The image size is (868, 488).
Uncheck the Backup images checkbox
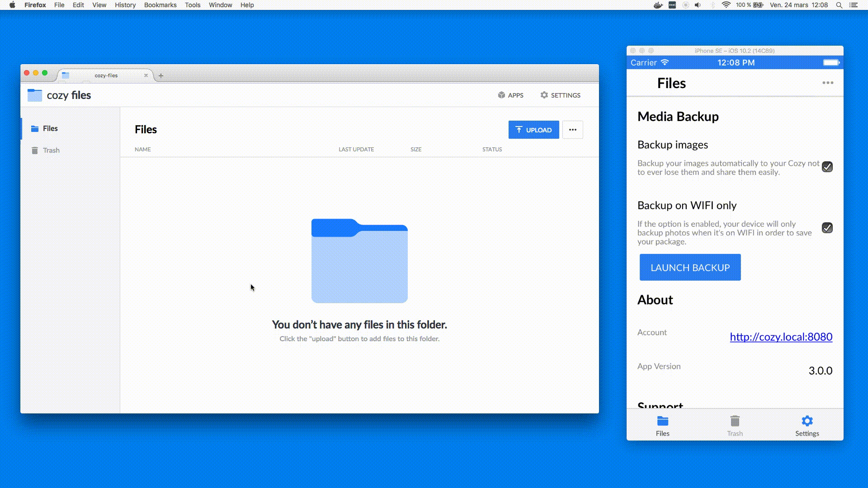tap(827, 167)
